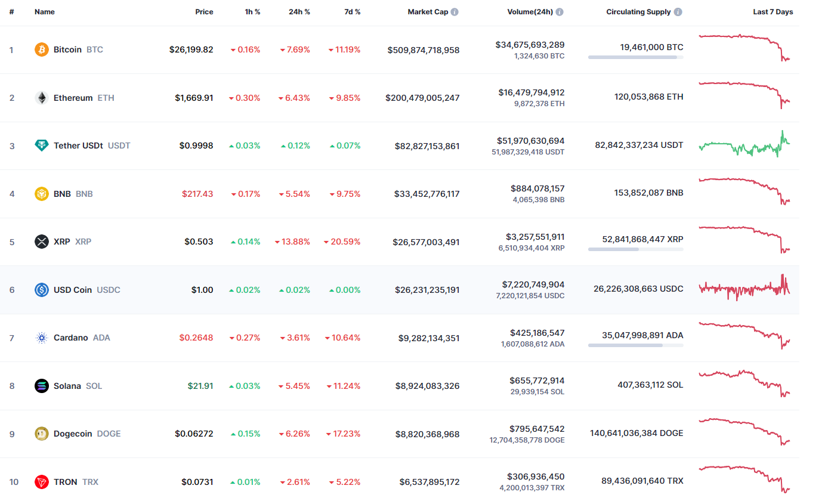Click the Bitcoin logo icon

click(41, 50)
